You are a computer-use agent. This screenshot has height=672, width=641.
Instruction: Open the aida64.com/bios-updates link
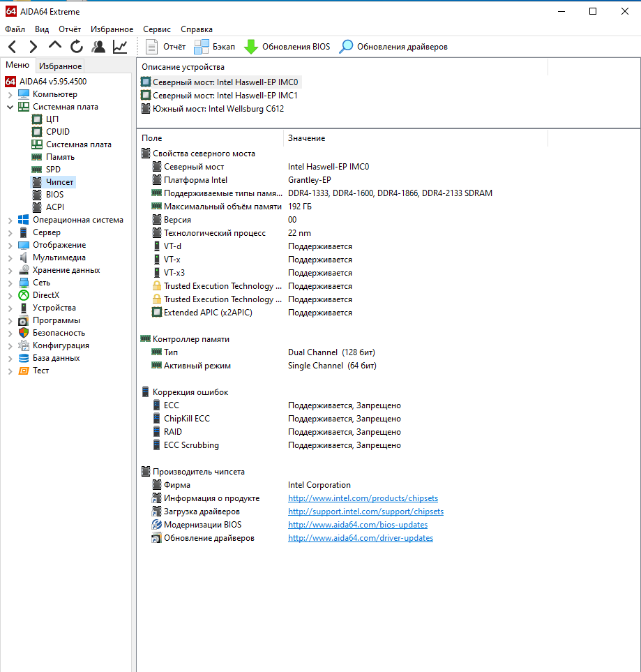(358, 525)
